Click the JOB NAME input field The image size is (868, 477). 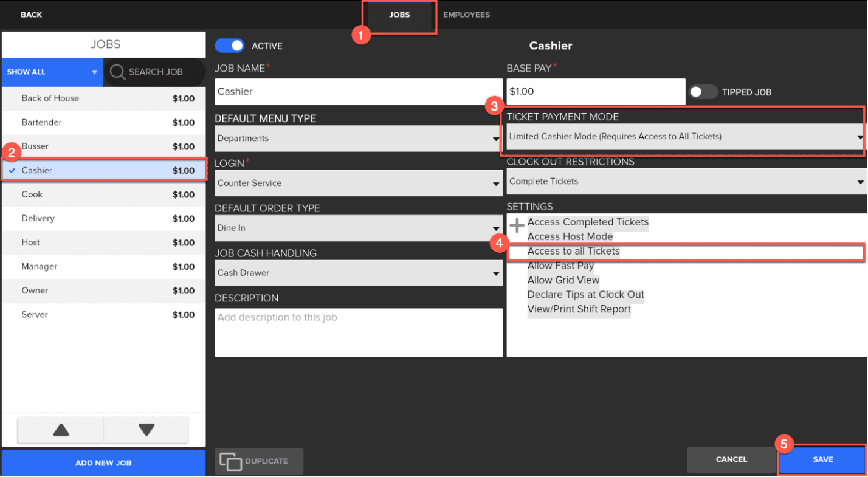(x=359, y=92)
